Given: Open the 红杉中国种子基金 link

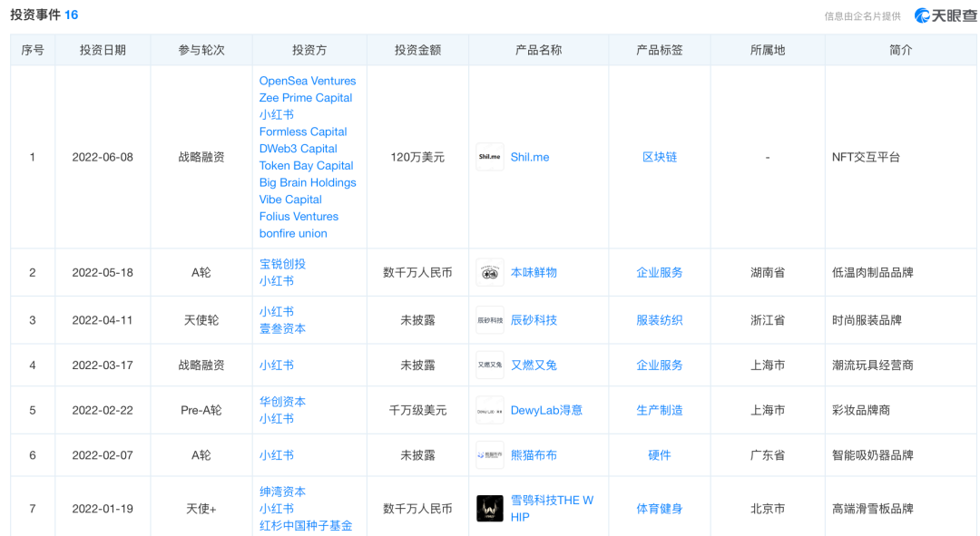Looking at the screenshot, I should (x=306, y=525).
